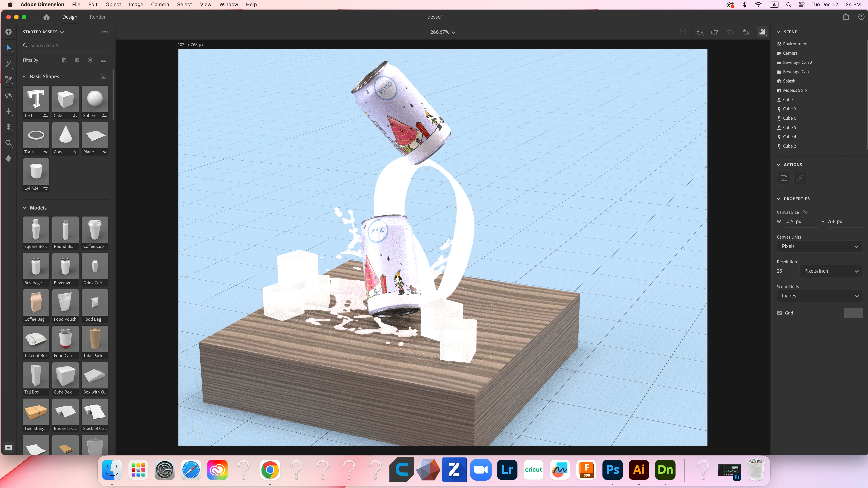Image resolution: width=868 pixels, height=488 pixels.
Task: Open the zoom level 266.67% dropdown
Action: point(442,32)
